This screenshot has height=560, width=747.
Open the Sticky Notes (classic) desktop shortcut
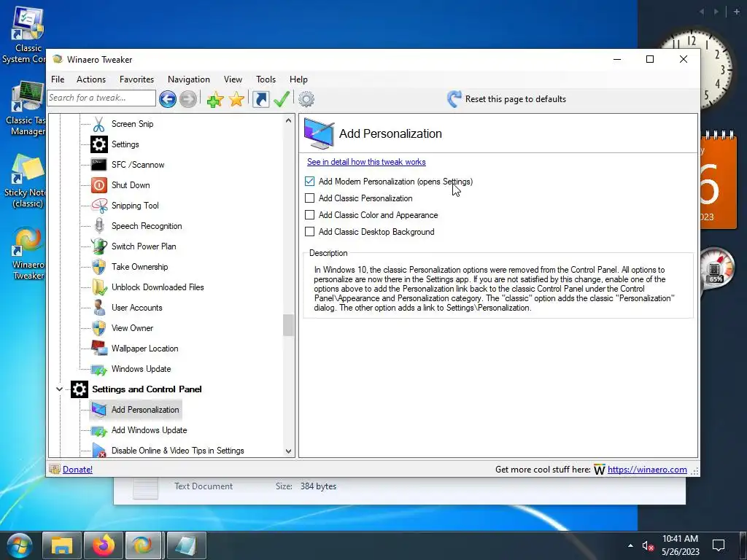click(x=26, y=181)
